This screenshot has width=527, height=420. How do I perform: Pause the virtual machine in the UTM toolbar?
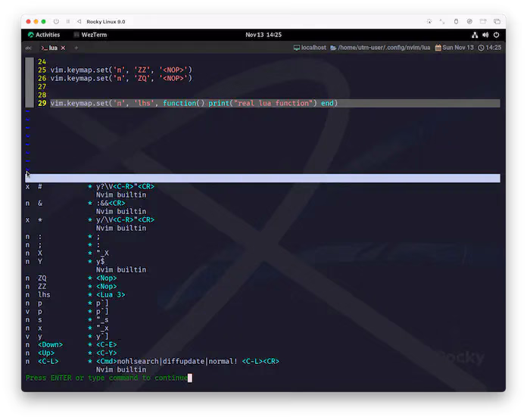(x=68, y=21)
